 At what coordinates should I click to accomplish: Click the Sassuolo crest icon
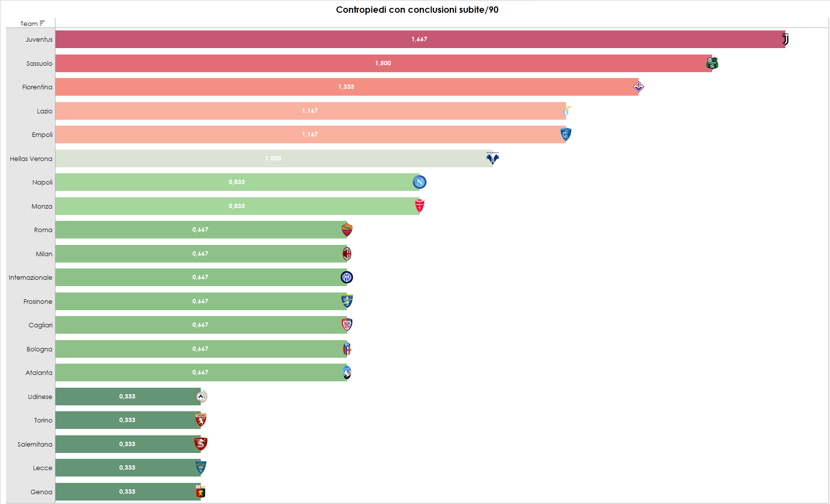(x=712, y=63)
